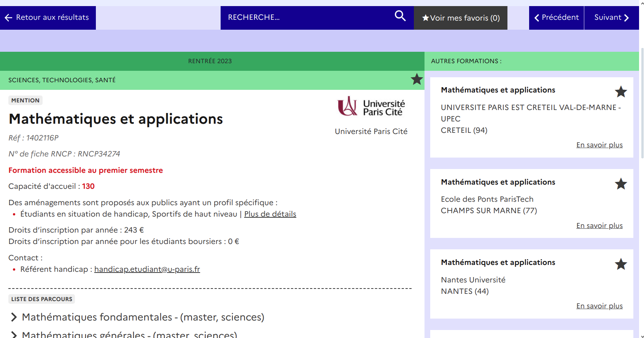The image size is (644, 338).
Task: Star the Nantes Université formation card
Action: (x=621, y=264)
